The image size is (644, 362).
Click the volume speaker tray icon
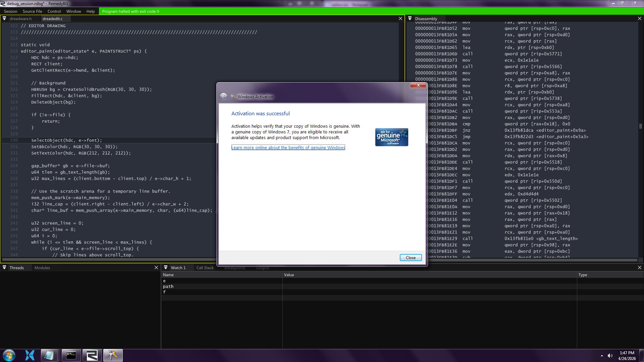click(x=610, y=356)
